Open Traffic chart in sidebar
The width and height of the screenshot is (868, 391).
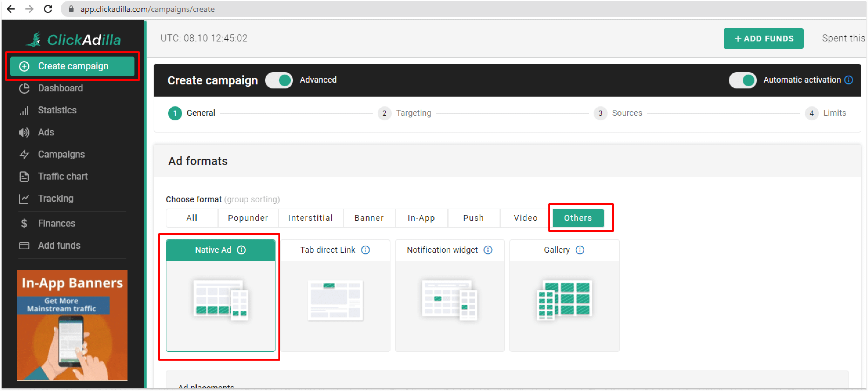(63, 176)
